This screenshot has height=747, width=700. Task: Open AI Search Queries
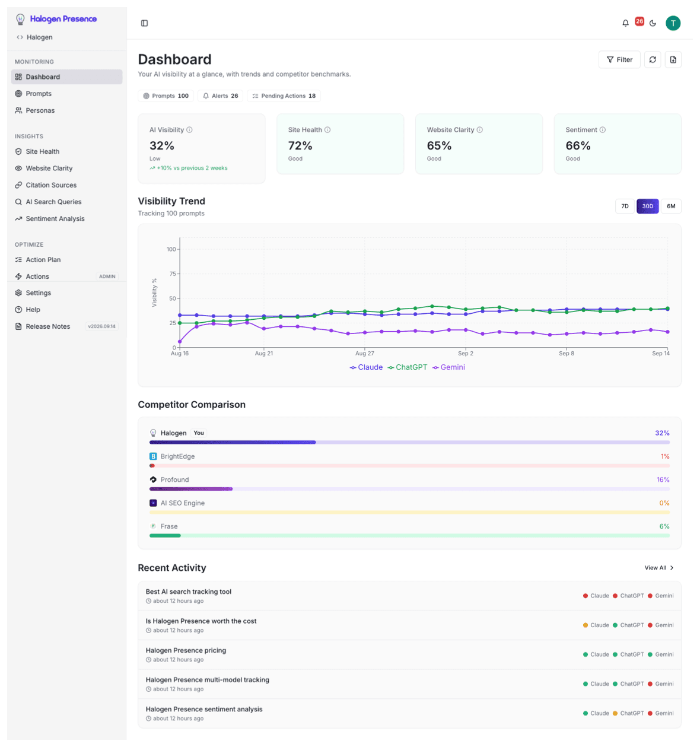(x=66, y=202)
